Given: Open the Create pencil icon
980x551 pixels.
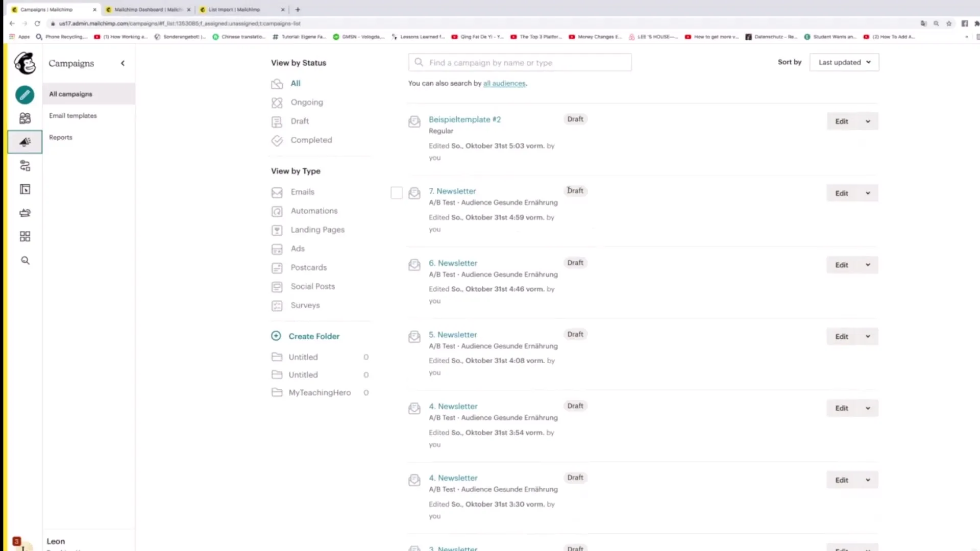Looking at the screenshot, I should [24, 95].
